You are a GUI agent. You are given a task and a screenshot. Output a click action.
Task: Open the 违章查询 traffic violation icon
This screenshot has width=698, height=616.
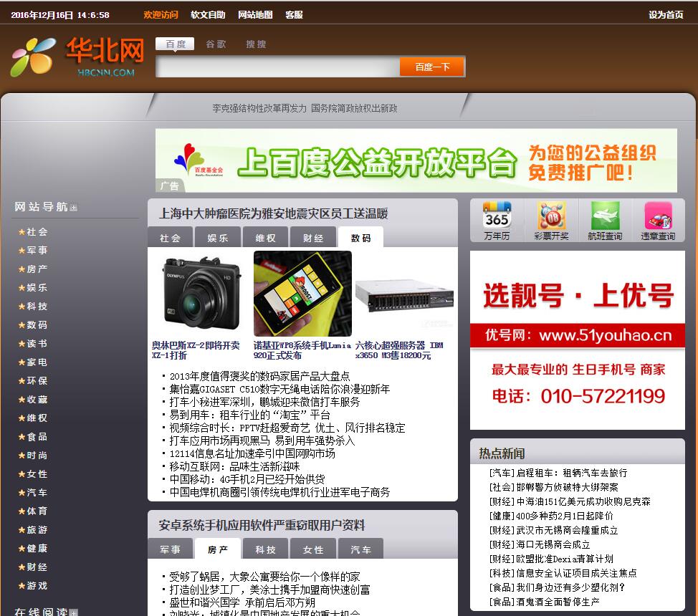click(x=658, y=221)
